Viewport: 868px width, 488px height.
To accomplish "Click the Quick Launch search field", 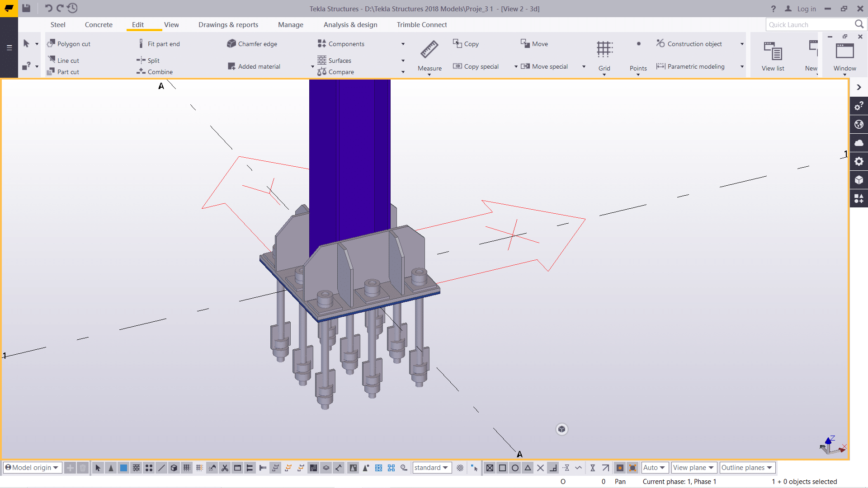I will 809,25.
